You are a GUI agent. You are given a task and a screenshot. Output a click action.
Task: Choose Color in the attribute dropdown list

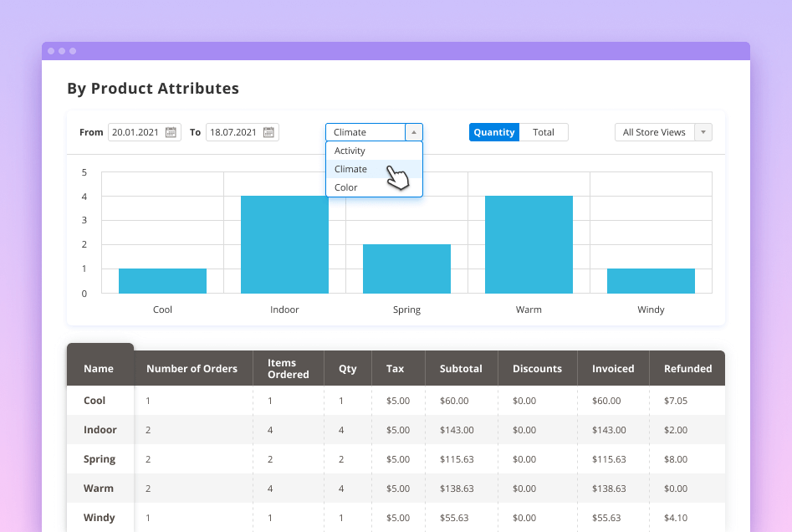pyautogui.click(x=346, y=187)
